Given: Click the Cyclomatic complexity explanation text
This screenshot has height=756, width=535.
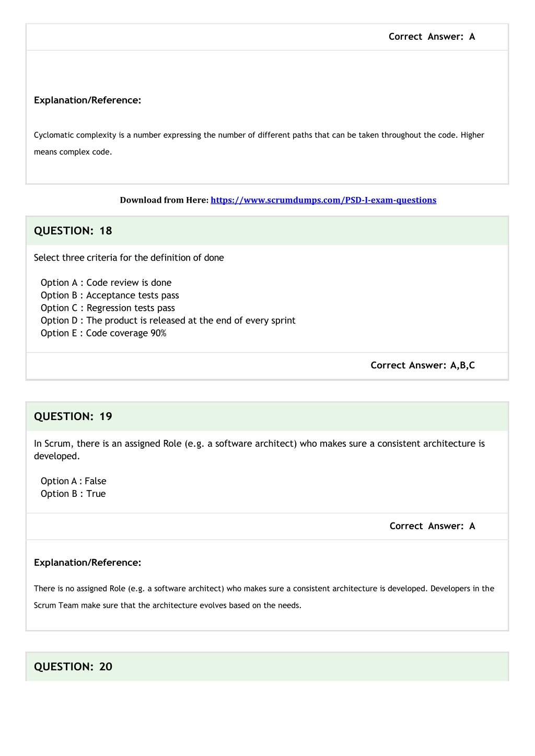Looking at the screenshot, I should (x=259, y=143).
